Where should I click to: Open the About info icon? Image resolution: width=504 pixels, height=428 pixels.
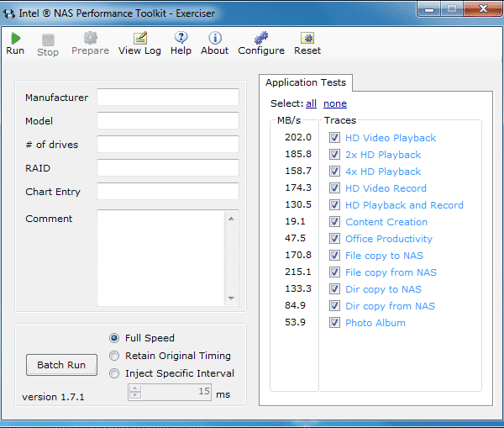(215, 38)
